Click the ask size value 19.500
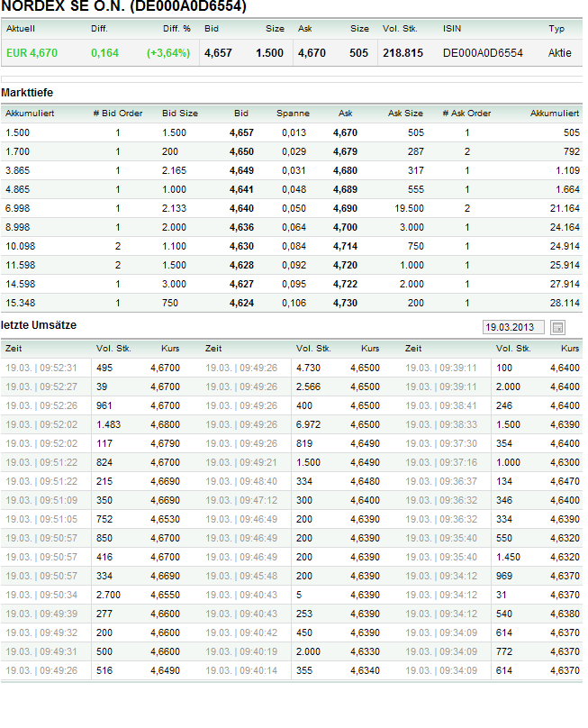Screen dimensions: 588x728 [409, 208]
